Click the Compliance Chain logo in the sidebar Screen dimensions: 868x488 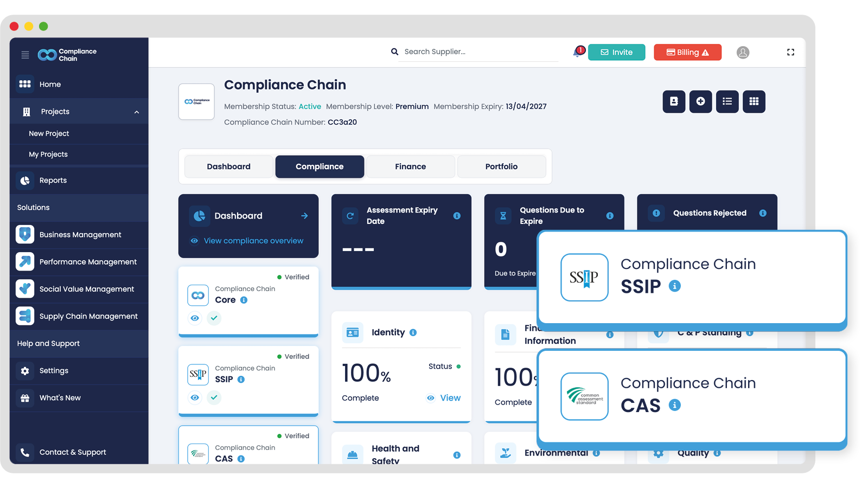[67, 55]
